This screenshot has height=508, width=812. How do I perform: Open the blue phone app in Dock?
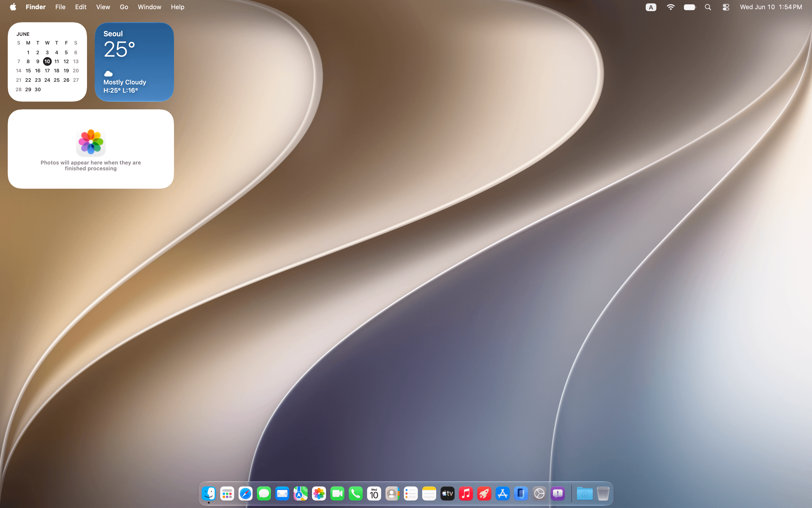(x=521, y=493)
